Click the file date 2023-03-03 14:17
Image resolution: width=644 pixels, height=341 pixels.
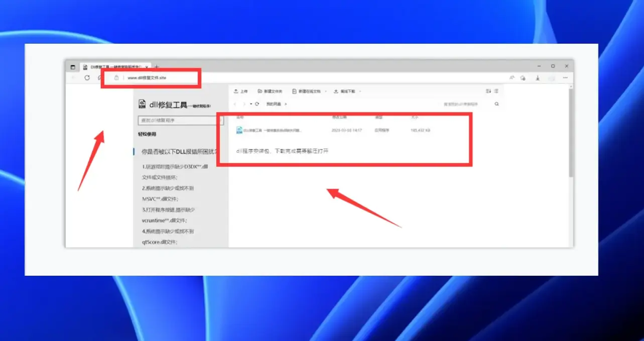(x=347, y=130)
